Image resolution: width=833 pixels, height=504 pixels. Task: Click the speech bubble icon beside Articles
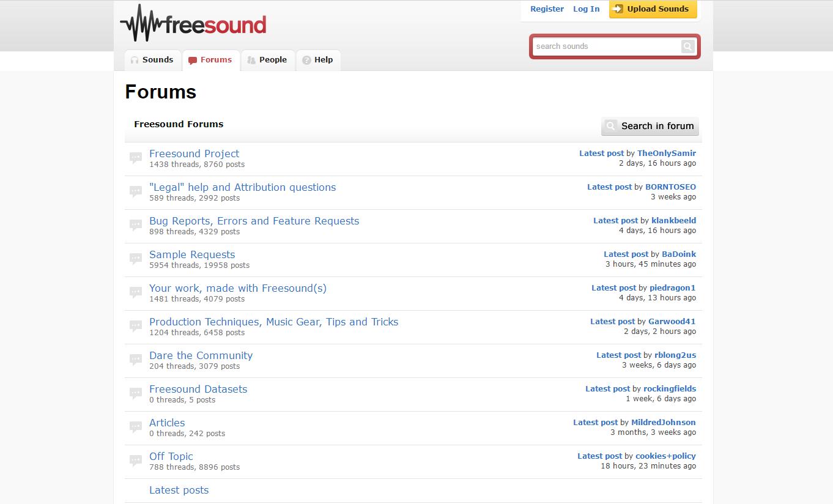pos(136,428)
